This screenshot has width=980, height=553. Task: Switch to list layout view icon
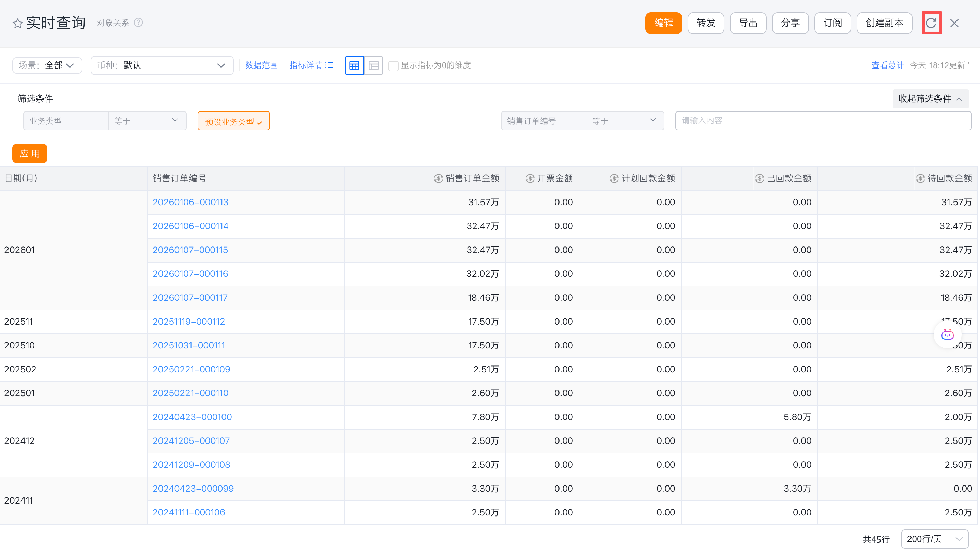coord(373,65)
